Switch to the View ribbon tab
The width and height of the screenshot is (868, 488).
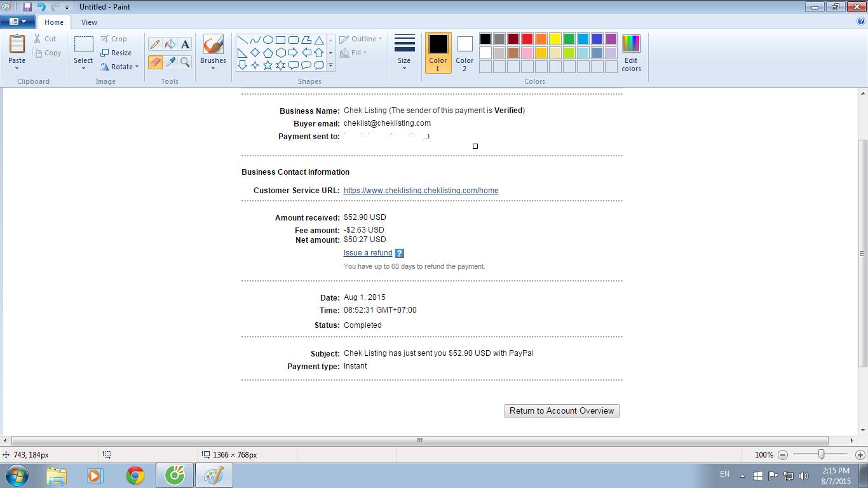[x=89, y=22]
